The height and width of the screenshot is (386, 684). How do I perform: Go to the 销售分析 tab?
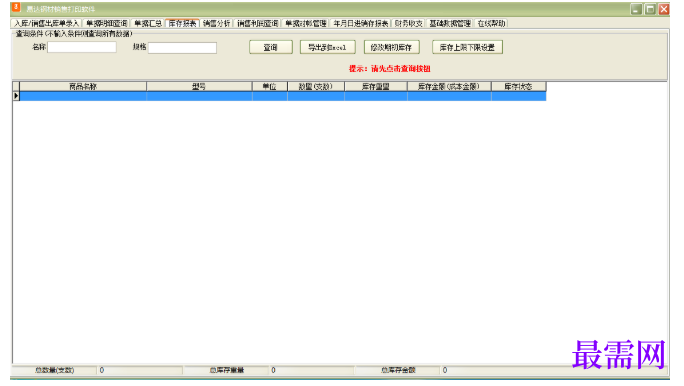(x=216, y=24)
